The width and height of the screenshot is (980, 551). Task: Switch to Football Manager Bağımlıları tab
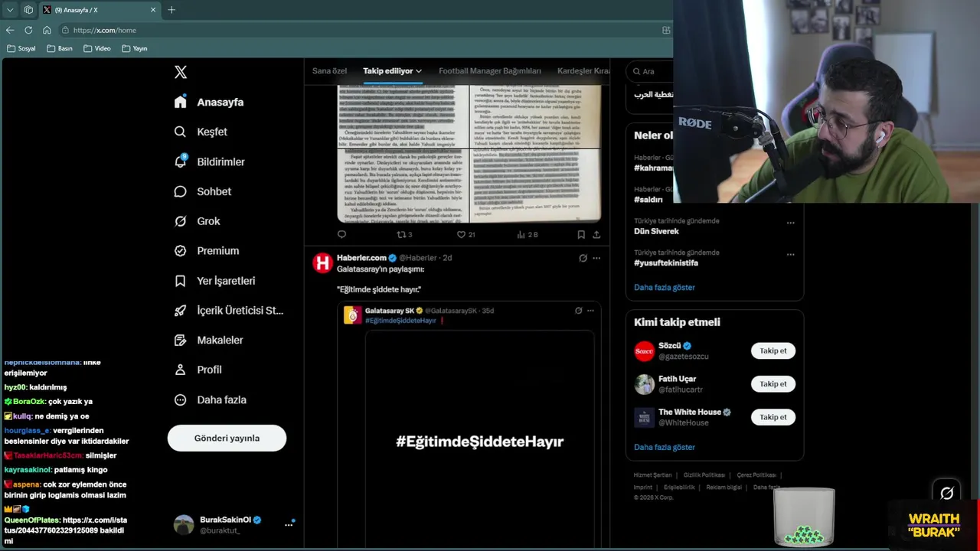[490, 70]
